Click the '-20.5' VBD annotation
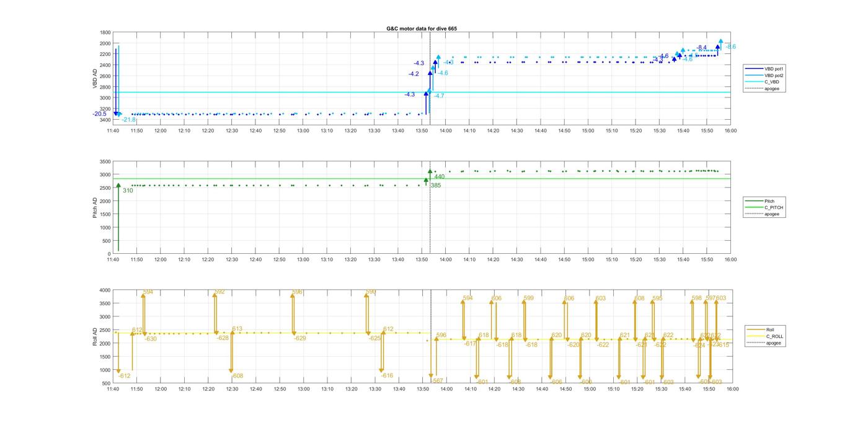This screenshot has height=430, width=868. (x=100, y=114)
